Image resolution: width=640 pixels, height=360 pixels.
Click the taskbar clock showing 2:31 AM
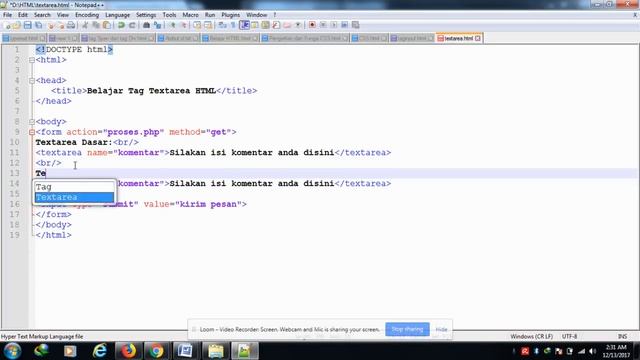pyautogui.click(x=616, y=351)
